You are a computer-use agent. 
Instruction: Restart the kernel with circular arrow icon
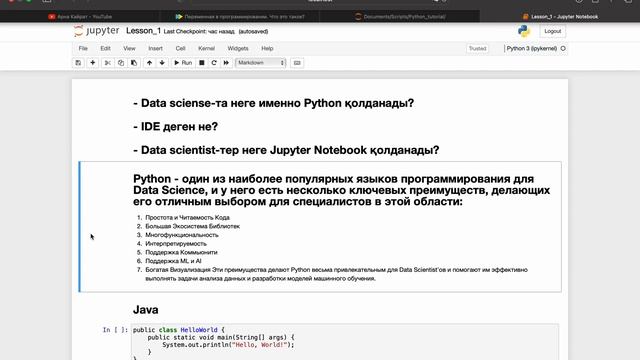pos(214,63)
